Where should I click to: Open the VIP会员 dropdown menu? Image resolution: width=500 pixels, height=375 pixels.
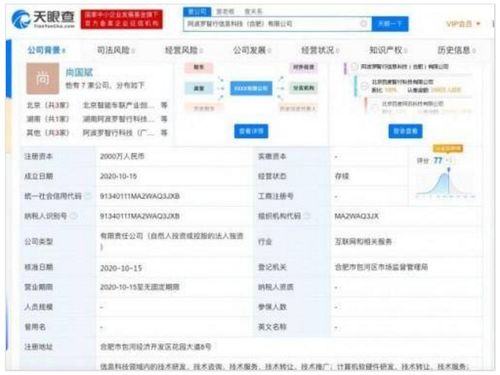[463, 24]
